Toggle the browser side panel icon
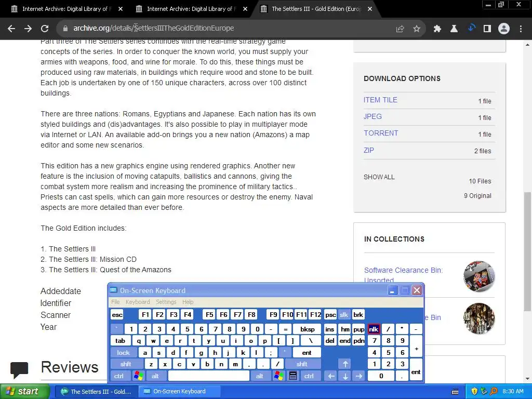This screenshot has width=532, height=399. [x=487, y=29]
